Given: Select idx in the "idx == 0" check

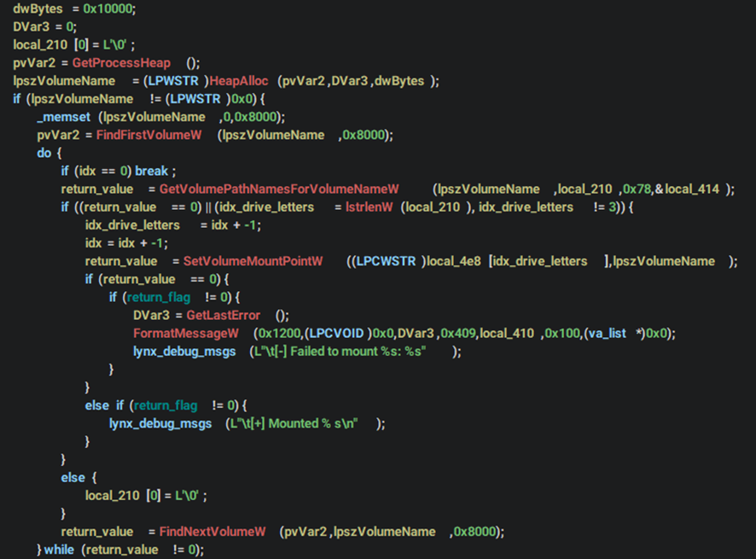Looking at the screenshot, I should (87, 171).
